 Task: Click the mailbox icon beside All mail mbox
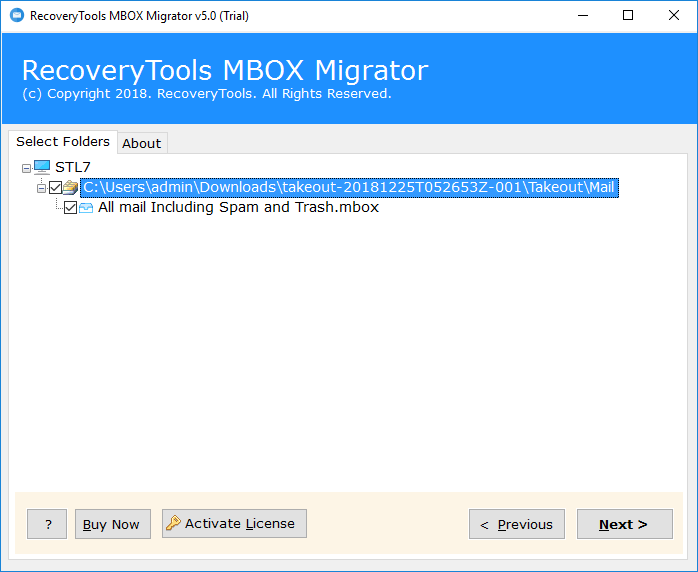(86, 207)
